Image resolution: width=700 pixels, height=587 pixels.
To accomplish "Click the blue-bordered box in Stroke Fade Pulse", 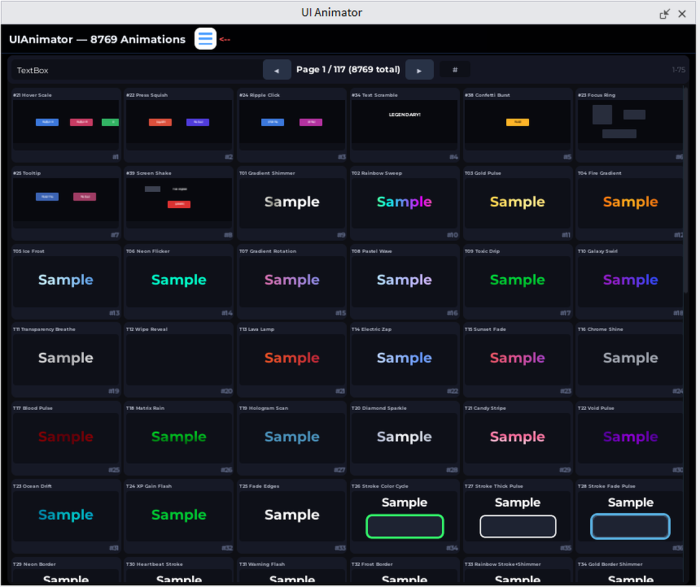I will point(630,526).
